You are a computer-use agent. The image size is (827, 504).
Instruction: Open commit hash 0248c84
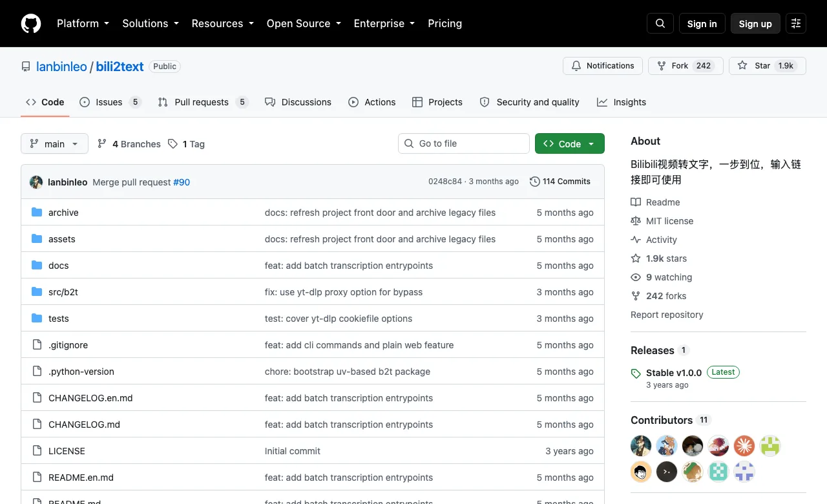click(445, 182)
